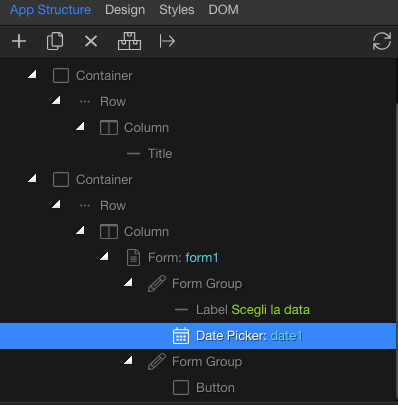
Task: Collapse the first Container node
Action: pos(32,74)
